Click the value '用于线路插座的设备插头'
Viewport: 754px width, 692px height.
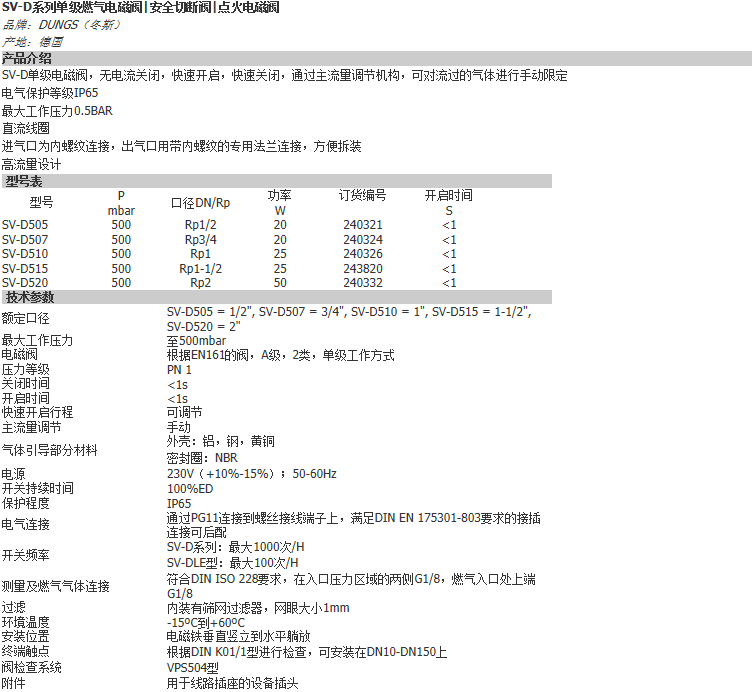point(232,683)
